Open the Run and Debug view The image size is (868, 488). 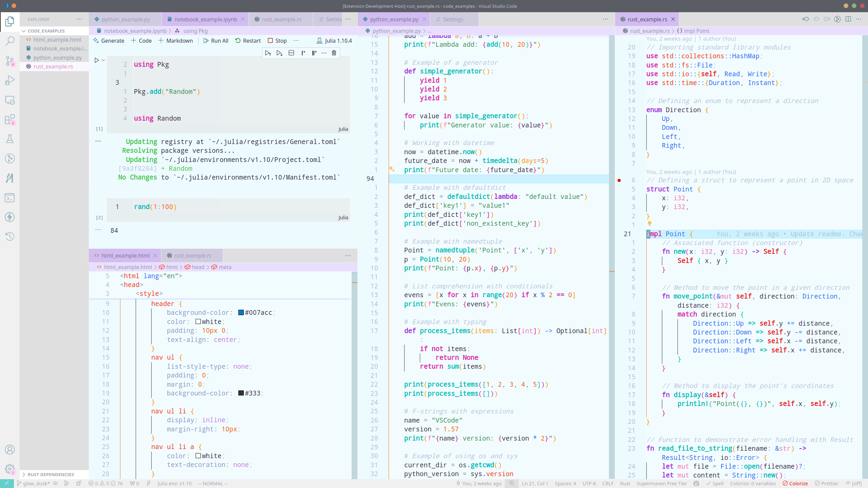click(10, 81)
